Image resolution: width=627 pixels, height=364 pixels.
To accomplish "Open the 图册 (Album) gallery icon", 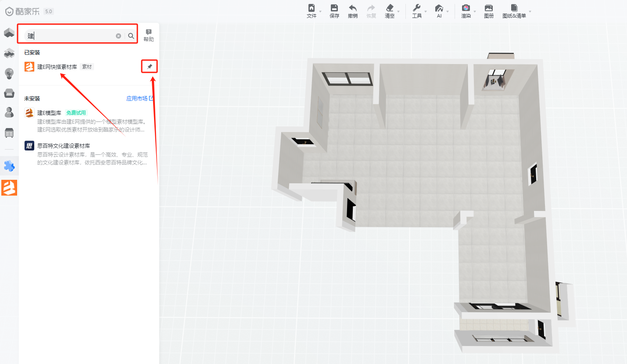I will (x=488, y=8).
